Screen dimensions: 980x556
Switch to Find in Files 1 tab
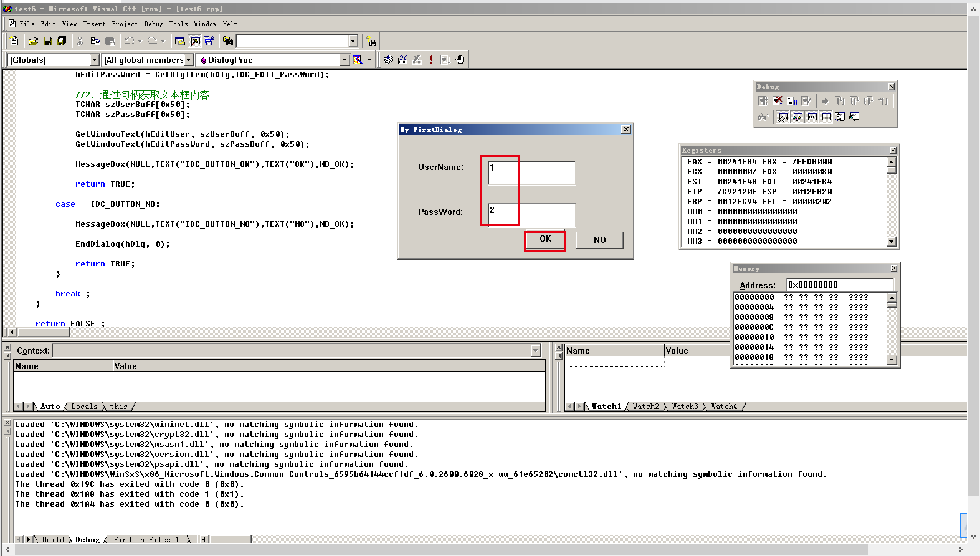click(x=146, y=539)
